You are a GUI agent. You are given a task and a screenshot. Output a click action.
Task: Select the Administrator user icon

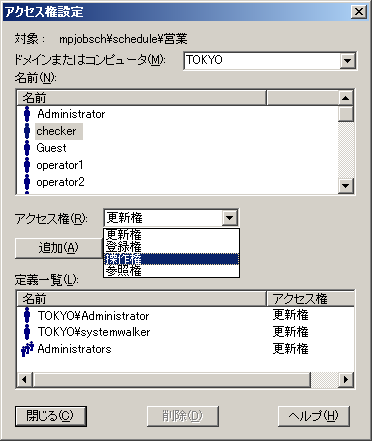point(27,114)
